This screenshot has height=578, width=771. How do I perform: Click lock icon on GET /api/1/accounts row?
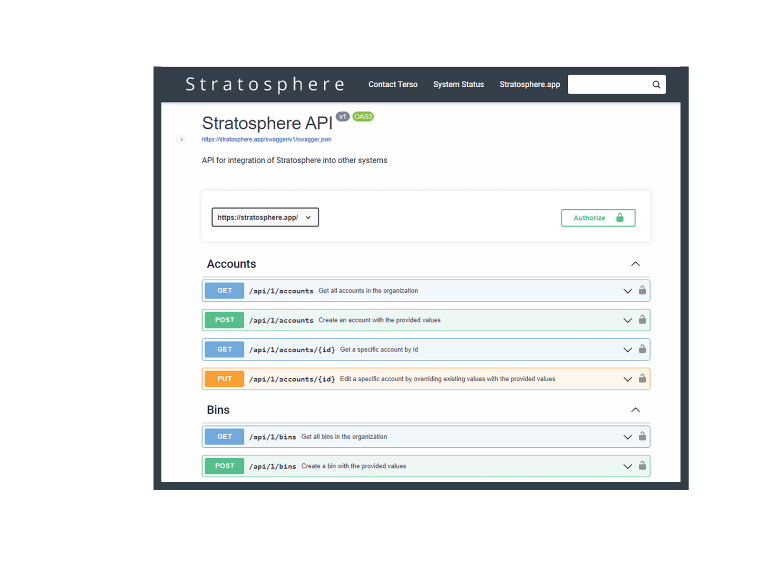[642, 290]
